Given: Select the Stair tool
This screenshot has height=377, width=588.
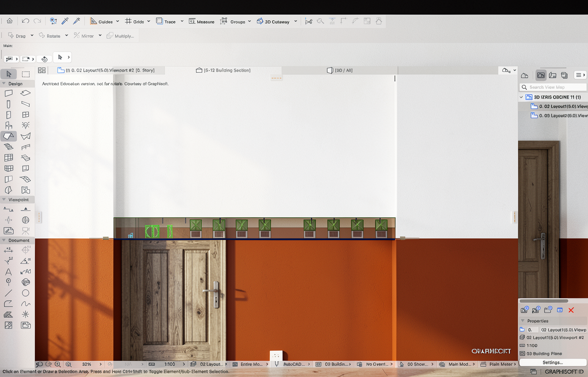Looking at the screenshot, I should click(x=9, y=147).
